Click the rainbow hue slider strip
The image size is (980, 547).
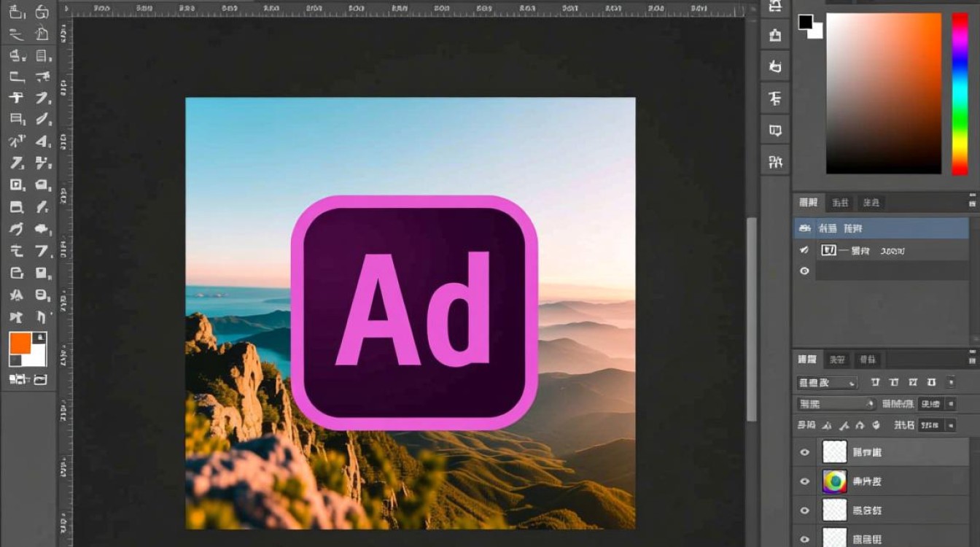point(960,93)
